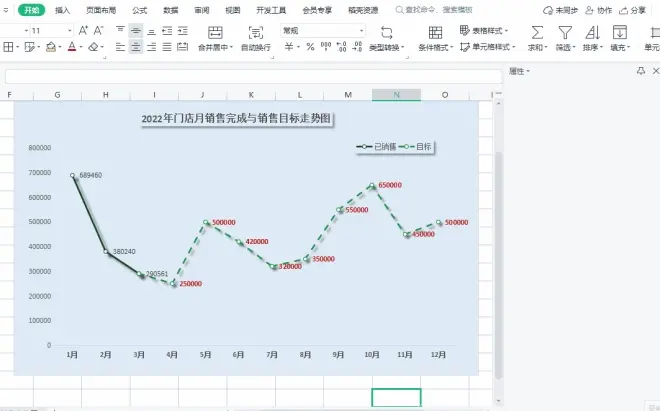Viewport: 660px width, 411px height.
Task: Click the draw border icon
Action: [x=29, y=47]
